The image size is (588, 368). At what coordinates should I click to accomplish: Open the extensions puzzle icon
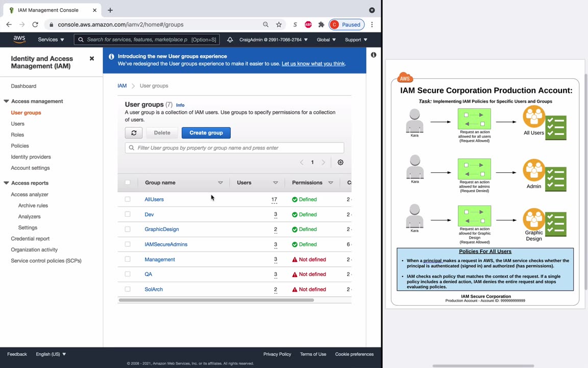tap(322, 25)
